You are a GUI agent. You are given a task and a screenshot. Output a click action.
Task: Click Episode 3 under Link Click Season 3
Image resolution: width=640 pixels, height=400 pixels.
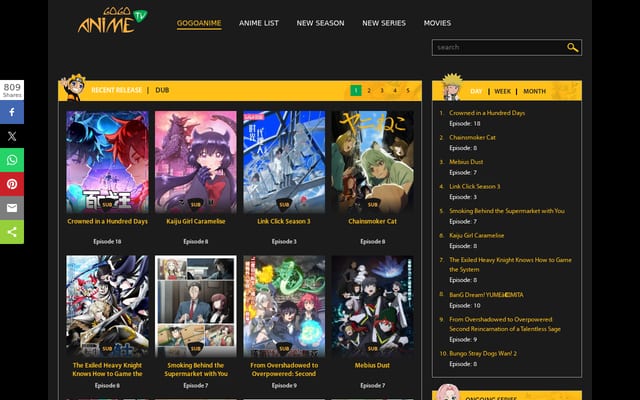284,242
